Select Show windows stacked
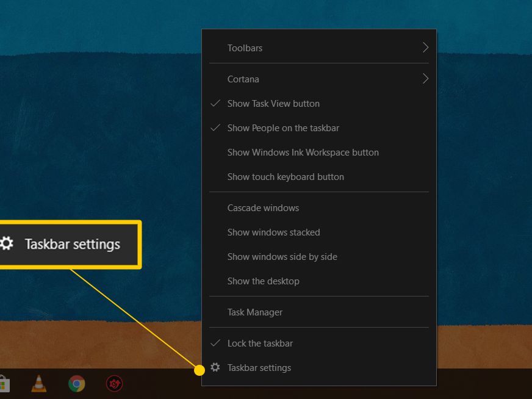The height and width of the screenshot is (399, 532). tap(273, 232)
